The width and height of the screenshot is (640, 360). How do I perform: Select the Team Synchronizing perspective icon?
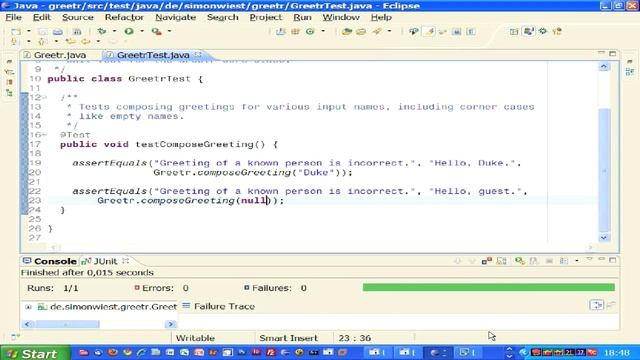(x=558, y=31)
